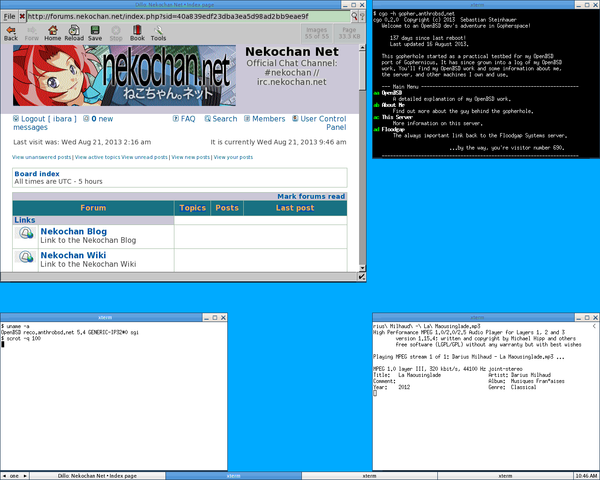Open the Tools settings menu
The width and height of the screenshot is (600, 480).
coord(158,33)
